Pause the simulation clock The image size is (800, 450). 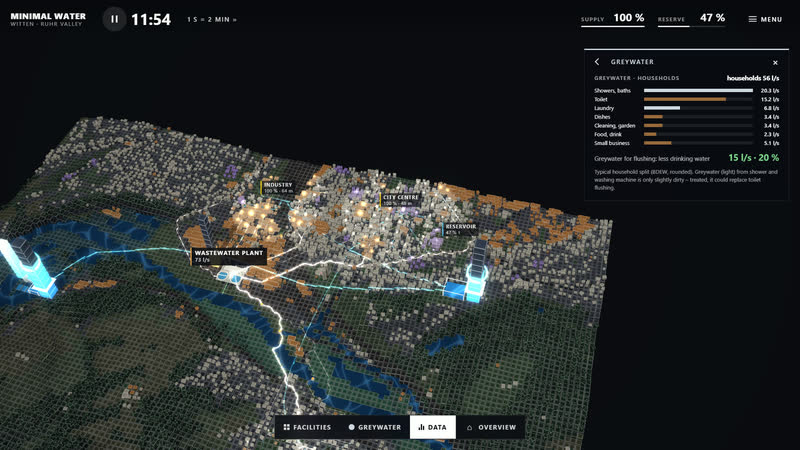click(x=114, y=19)
